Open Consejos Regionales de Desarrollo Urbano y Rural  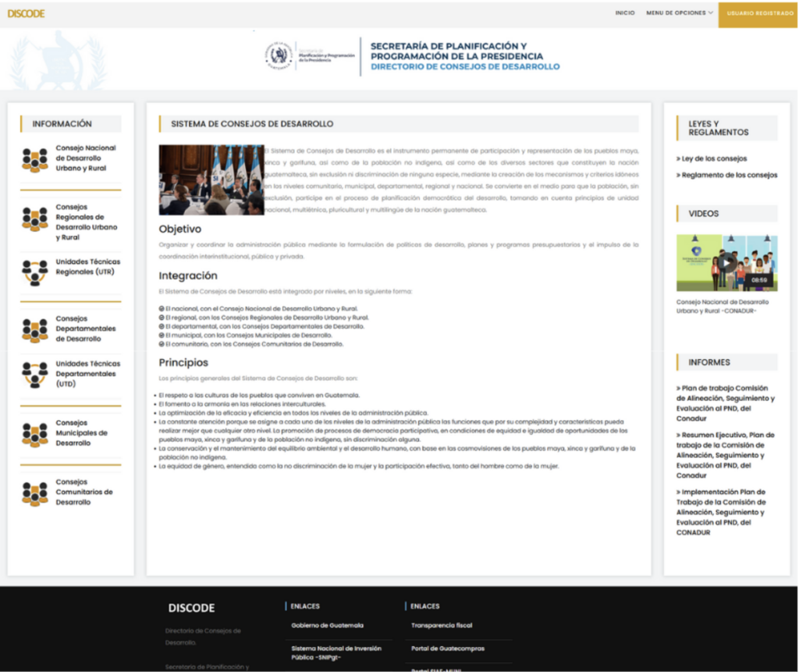[86, 222]
